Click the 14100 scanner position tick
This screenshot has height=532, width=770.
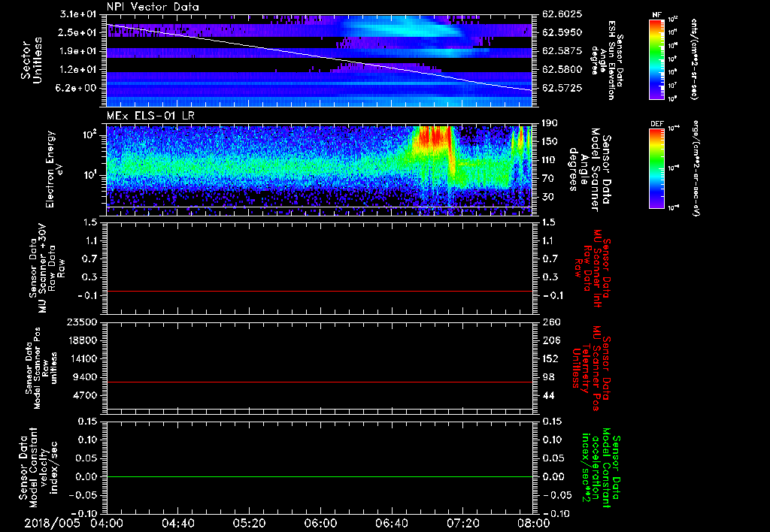point(83,358)
